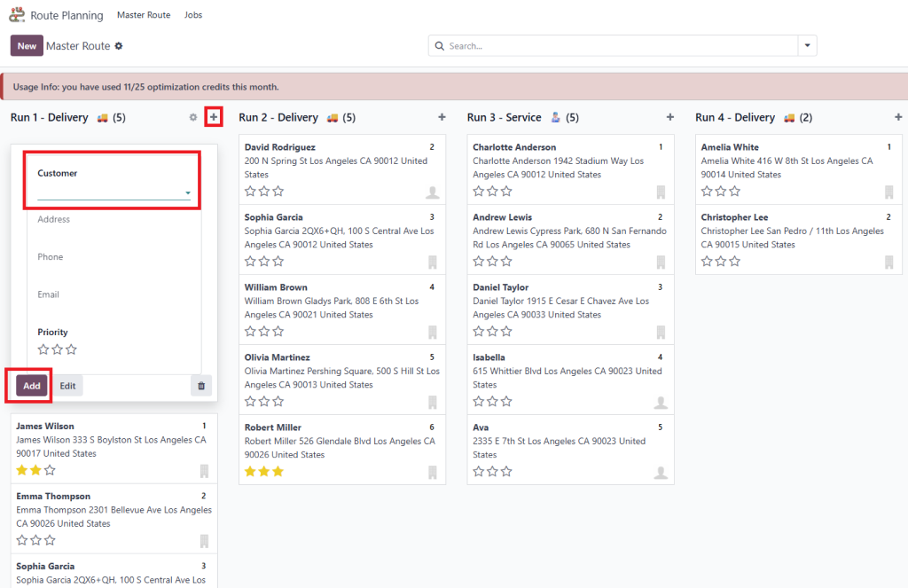Click the bookmark icon on David Rodriguez's neighbor Sophia Garcia card in Run 2
Viewport: 908px width, 588px height.
click(433, 262)
